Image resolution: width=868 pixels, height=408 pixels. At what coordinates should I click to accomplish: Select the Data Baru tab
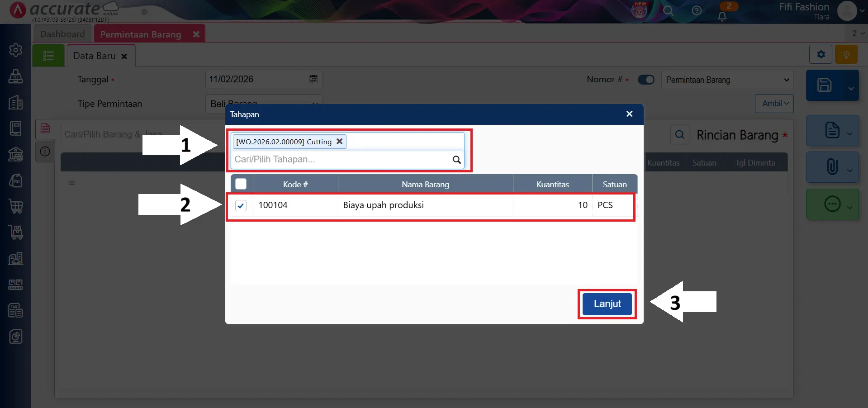pos(95,56)
